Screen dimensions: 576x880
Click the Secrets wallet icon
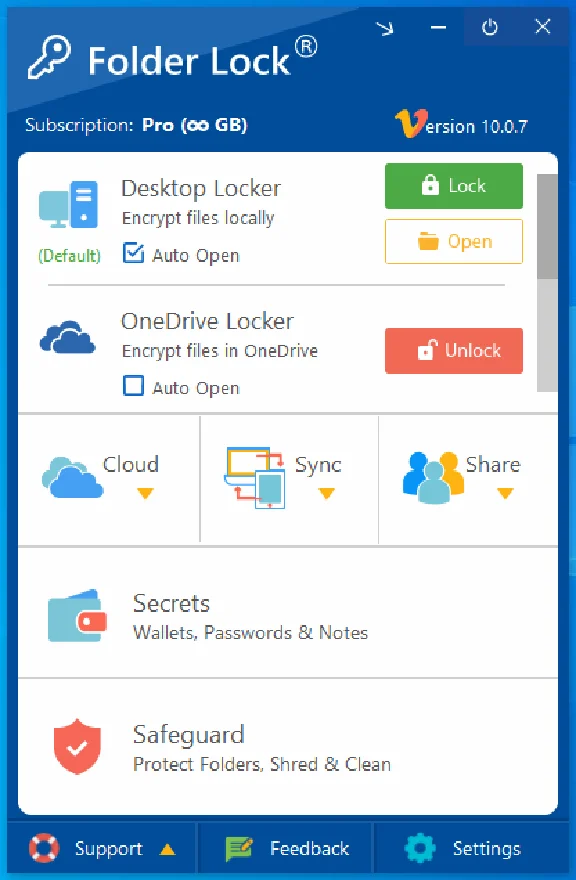click(x=77, y=616)
